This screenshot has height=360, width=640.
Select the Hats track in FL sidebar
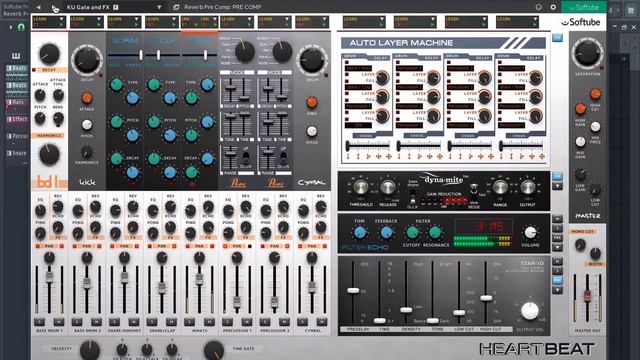point(17,102)
